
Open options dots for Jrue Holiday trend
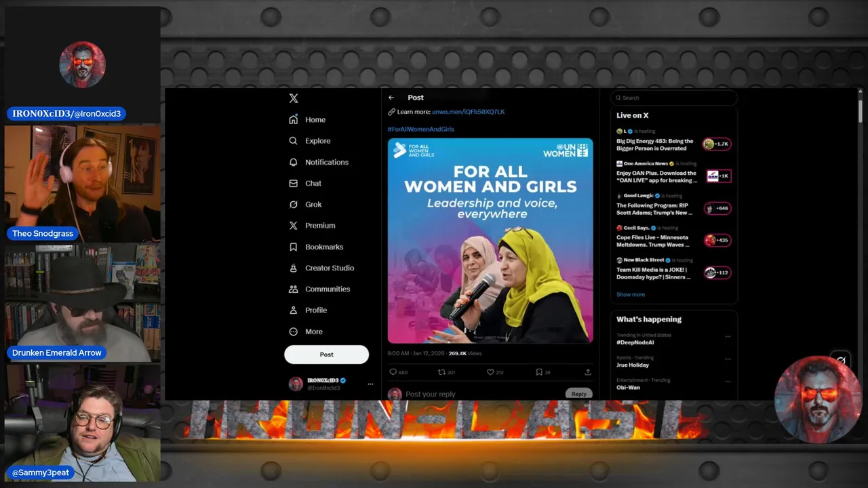(x=728, y=359)
